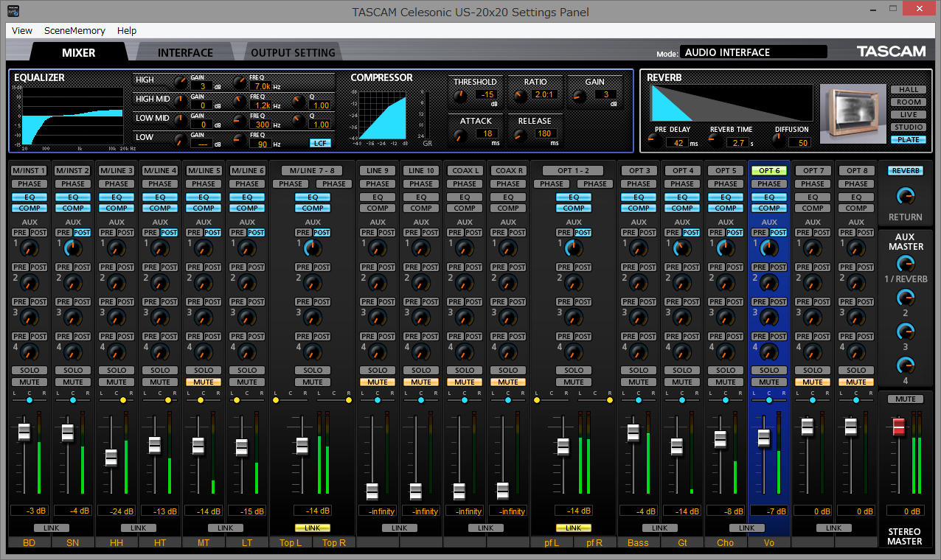This screenshot has width=941, height=560.
Task: Solo the OPT 3 channel
Action: pyautogui.click(x=639, y=371)
